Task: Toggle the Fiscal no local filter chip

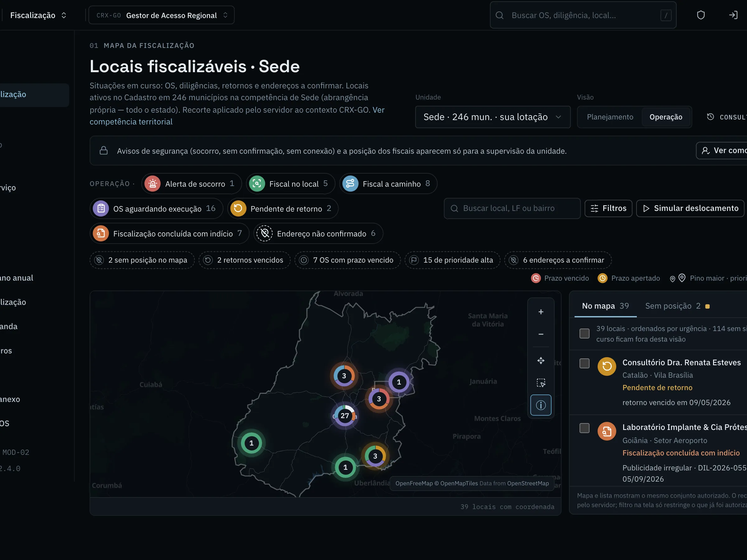Action: point(290,184)
